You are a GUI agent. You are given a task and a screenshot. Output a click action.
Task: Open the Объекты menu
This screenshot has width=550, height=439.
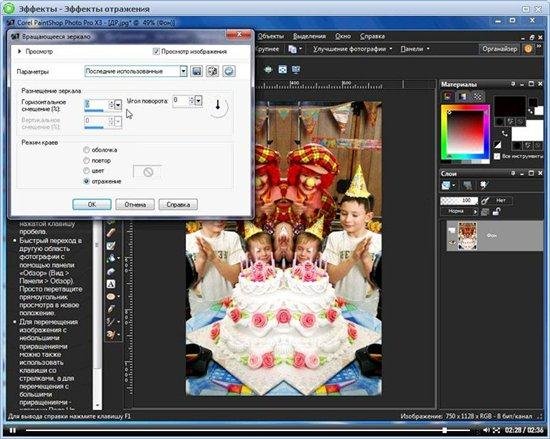pyautogui.click(x=270, y=36)
